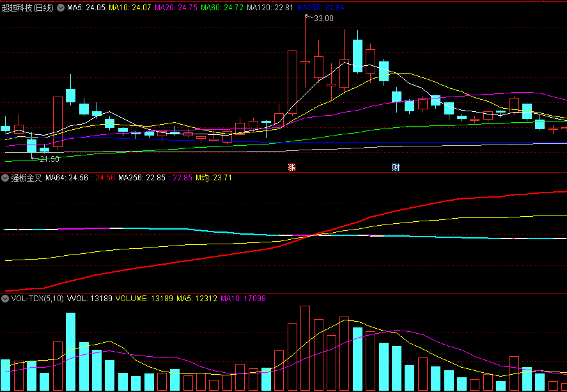567x392 pixels.
Task: Expand the 强板金叉 indicator dropdown arrow
Action: pos(5,178)
